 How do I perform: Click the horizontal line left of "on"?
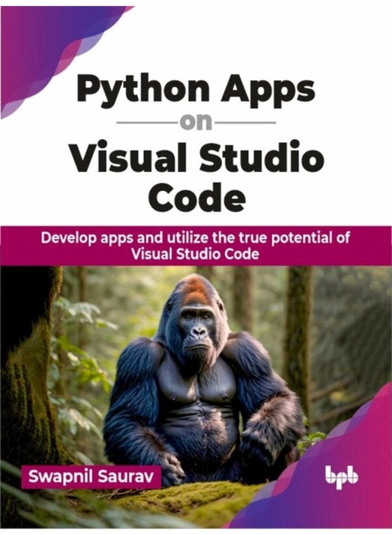pos(146,124)
